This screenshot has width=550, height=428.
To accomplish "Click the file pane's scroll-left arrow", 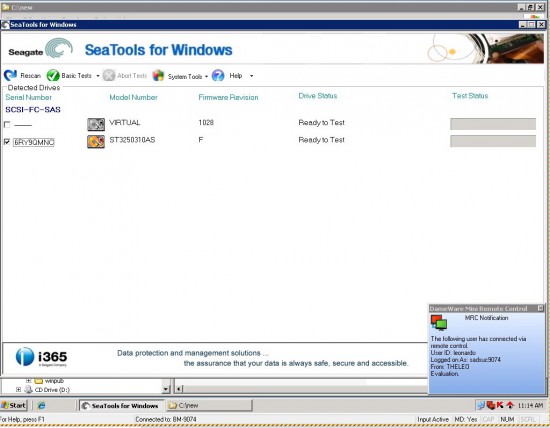I will pos(179,389).
